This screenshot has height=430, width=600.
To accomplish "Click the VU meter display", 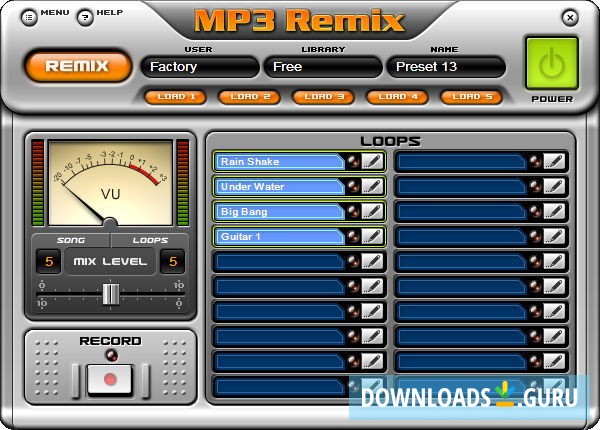I will point(111,183).
